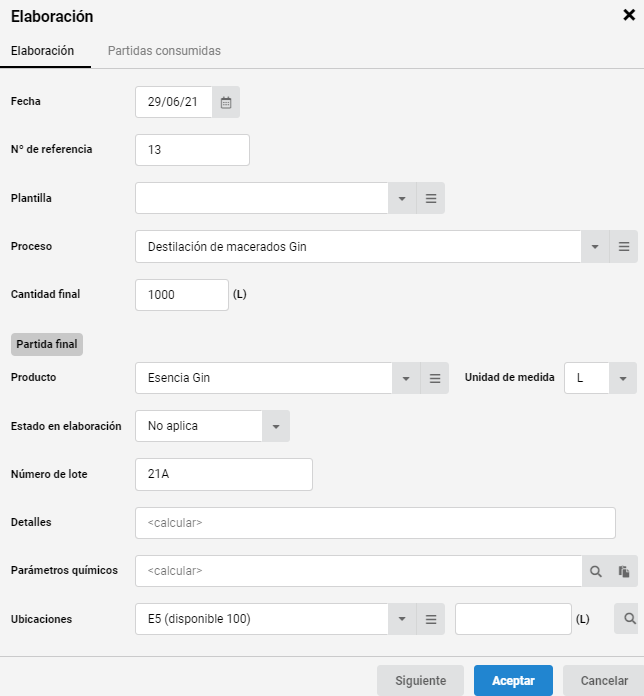Click the Proceso field showing Destilación
644x696 pixels.
click(x=358, y=246)
